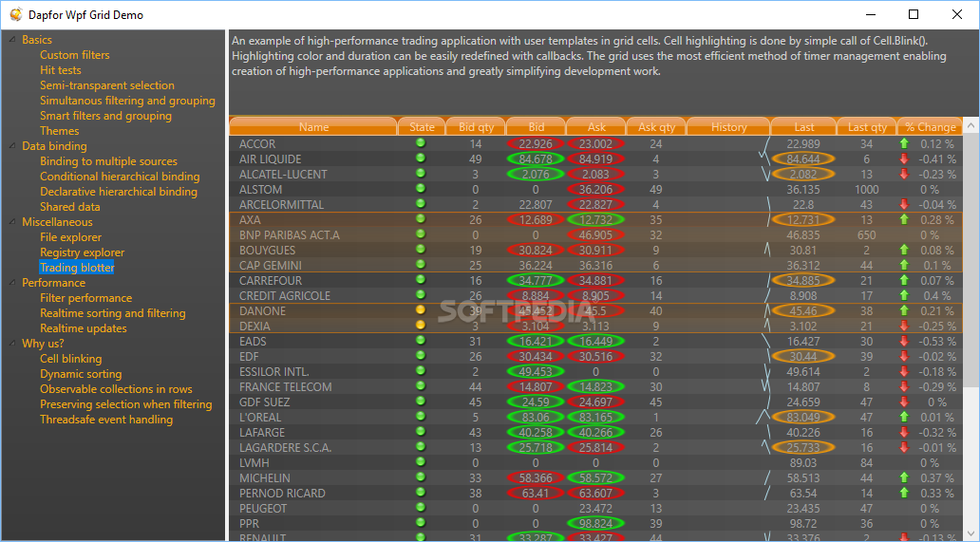Sort by the Ask column header
The width and height of the screenshot is (980, 542).
tap(596, 127)
